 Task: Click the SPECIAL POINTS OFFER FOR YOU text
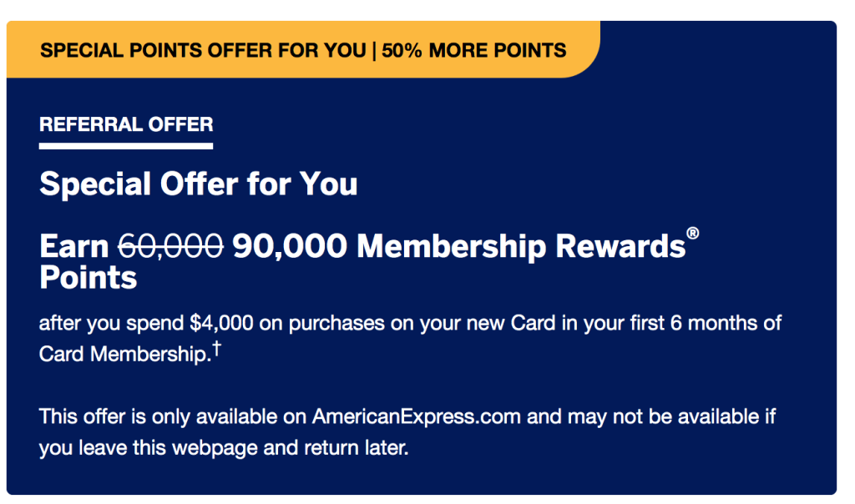point(203,50)
